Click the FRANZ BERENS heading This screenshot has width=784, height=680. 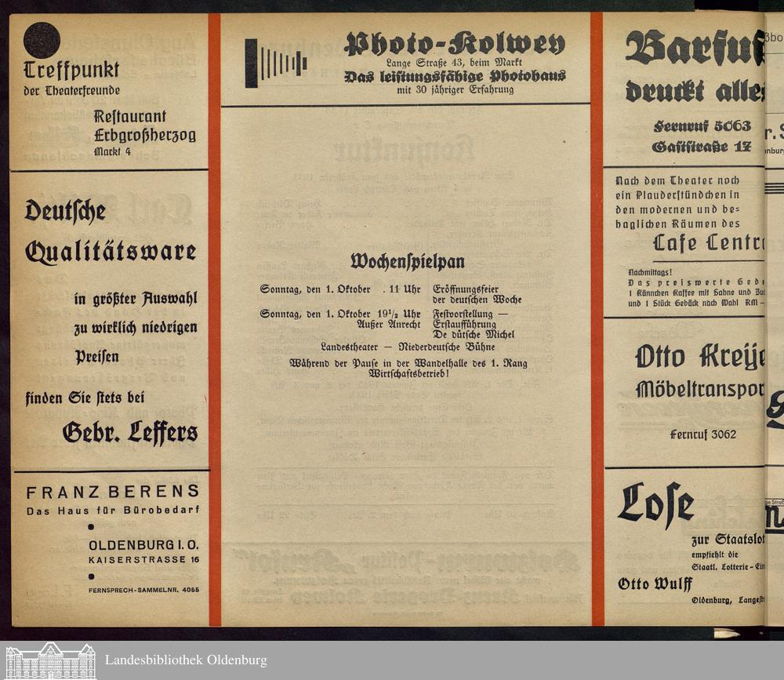click(x=113, y=492)
